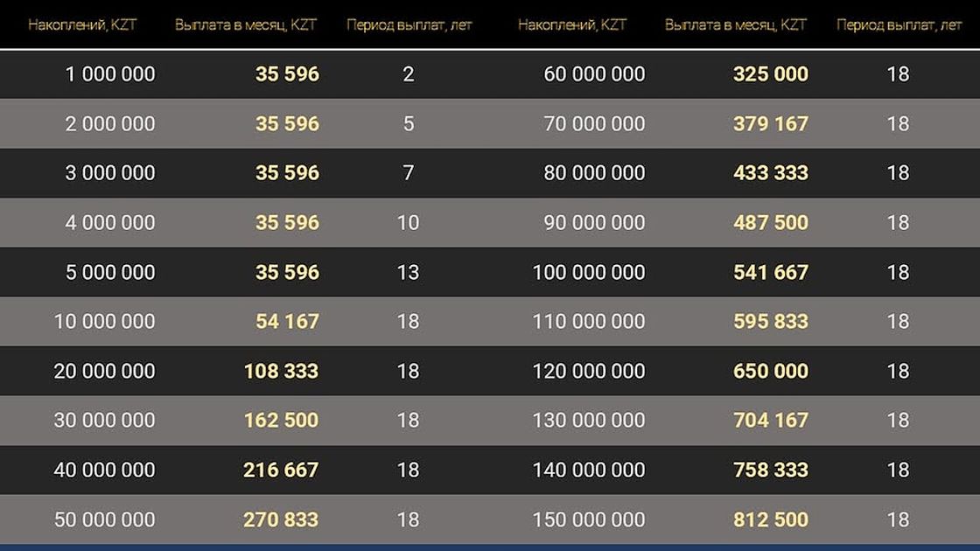Click the 70 000 000 savings amount
Screen dimensions: 980x551
(594, 123)
